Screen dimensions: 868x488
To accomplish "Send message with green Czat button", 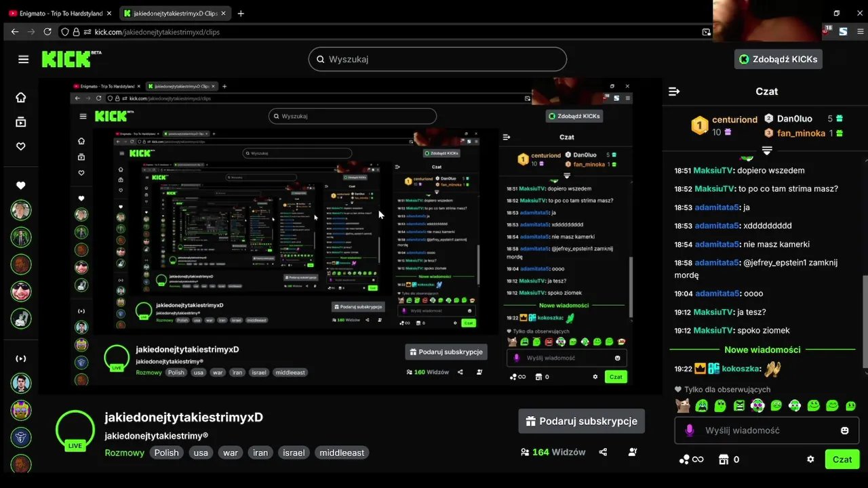I will tap(842, 459).
